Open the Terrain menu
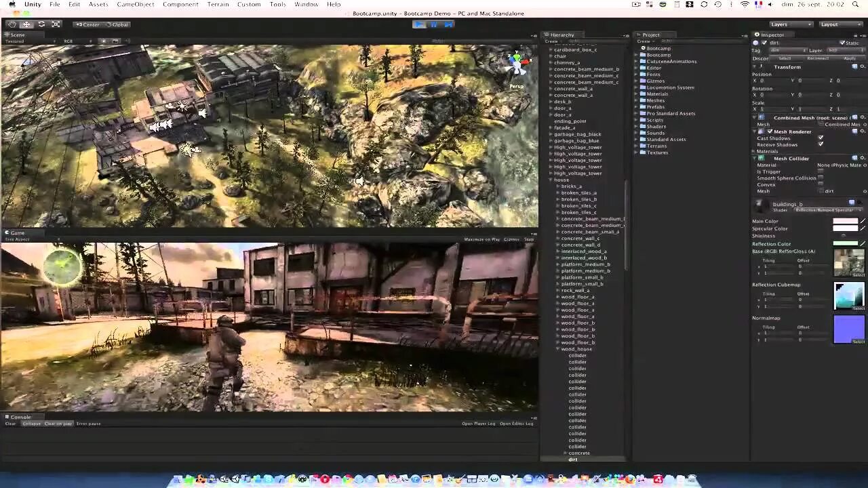 (218, 5)
